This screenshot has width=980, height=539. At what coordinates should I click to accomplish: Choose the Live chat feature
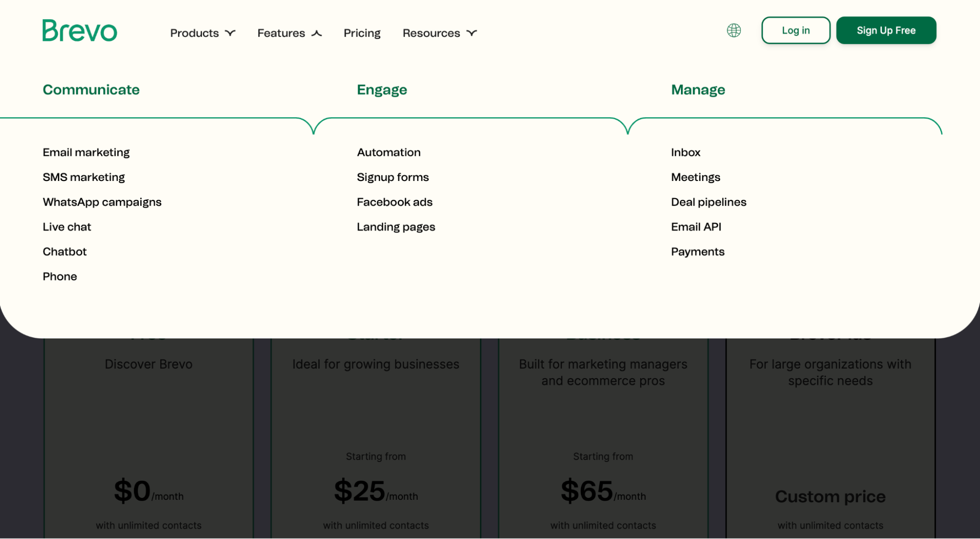67,227
